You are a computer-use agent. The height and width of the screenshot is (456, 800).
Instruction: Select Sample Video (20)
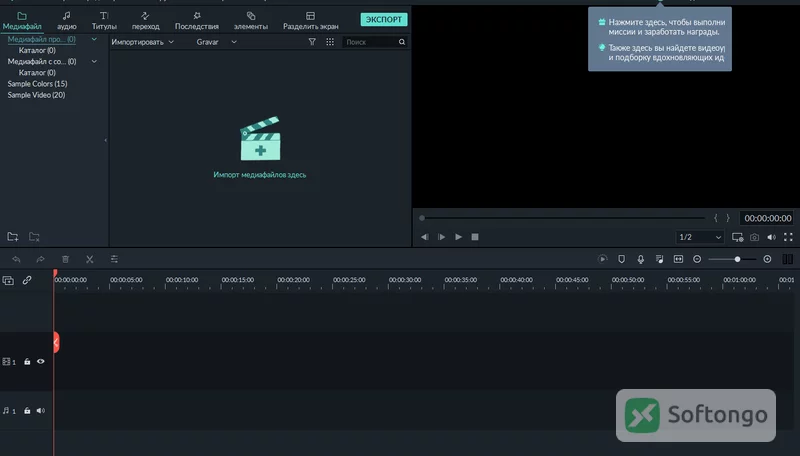coord(36,95)
